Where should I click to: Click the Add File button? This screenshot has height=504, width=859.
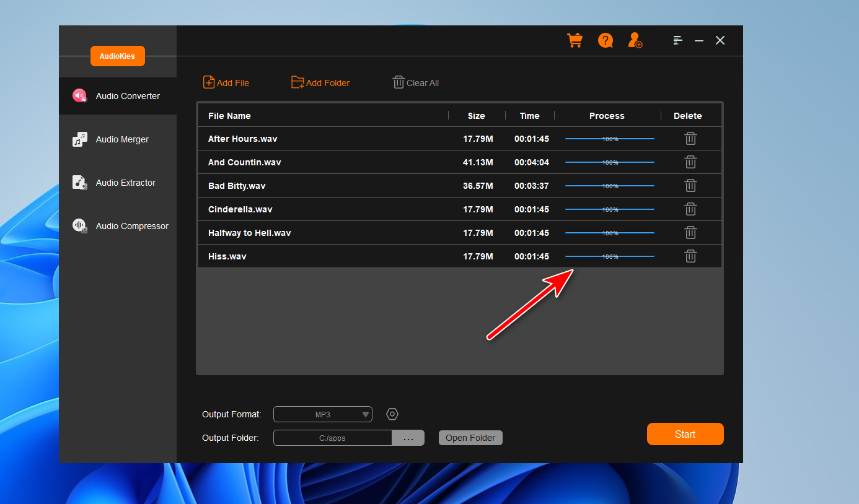(226, 82)
